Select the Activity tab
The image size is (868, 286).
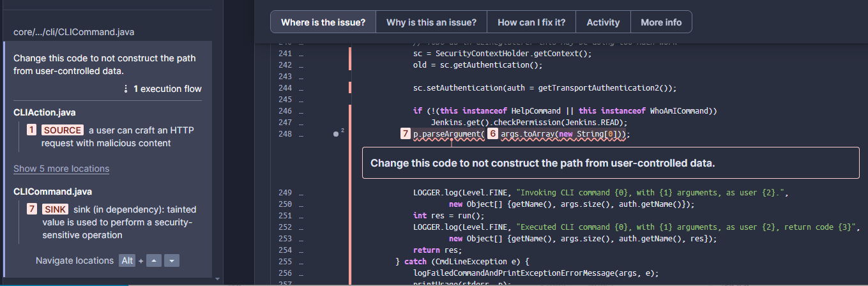[603, 22]
